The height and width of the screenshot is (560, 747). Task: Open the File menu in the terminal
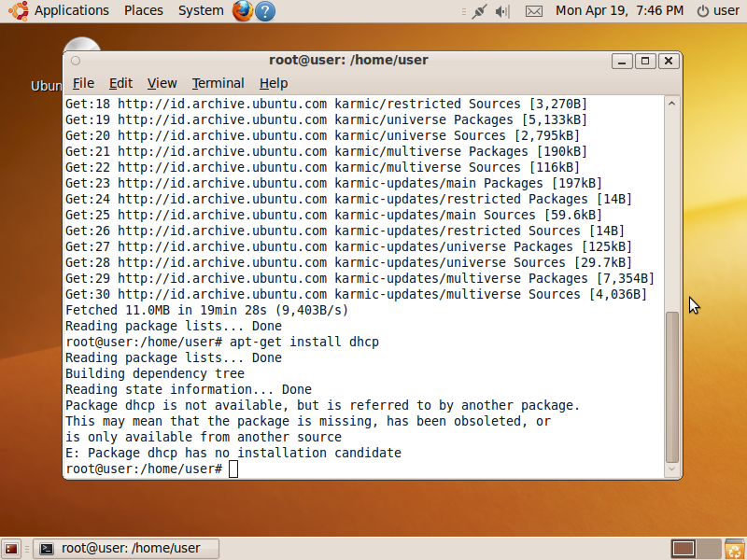pos(83,83)
